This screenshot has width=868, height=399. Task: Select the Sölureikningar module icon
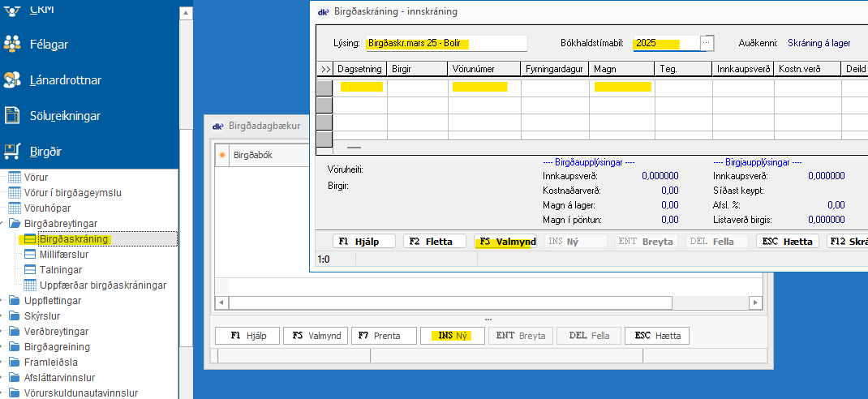click(x=13, y=116)
